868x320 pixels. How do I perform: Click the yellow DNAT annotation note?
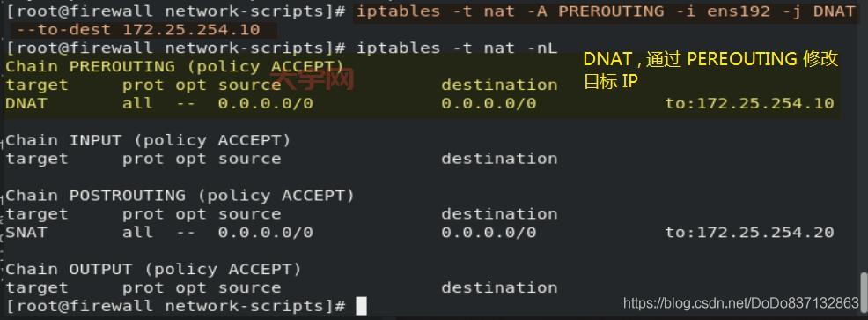pos(710,70)
